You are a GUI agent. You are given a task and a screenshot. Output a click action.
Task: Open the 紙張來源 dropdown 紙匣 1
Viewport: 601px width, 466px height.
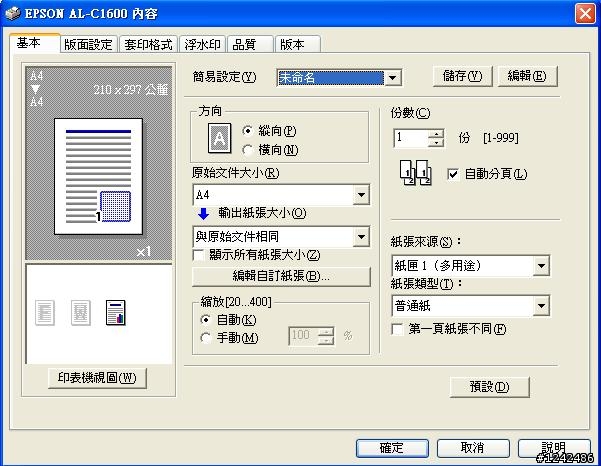point(471,266)
